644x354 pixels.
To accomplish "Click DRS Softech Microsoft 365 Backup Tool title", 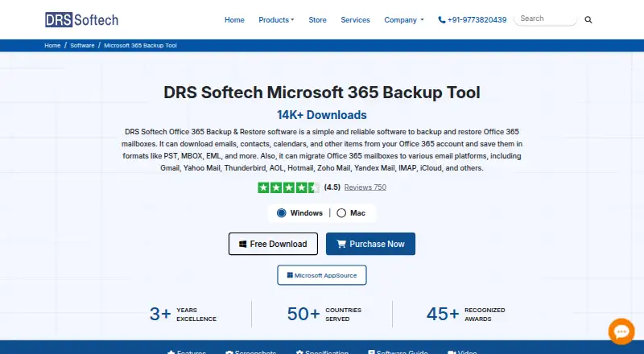I will click(321, 93).
